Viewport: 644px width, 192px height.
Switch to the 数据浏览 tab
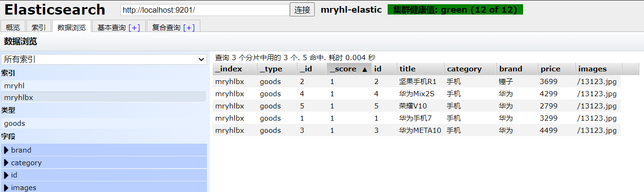point(72,27)
